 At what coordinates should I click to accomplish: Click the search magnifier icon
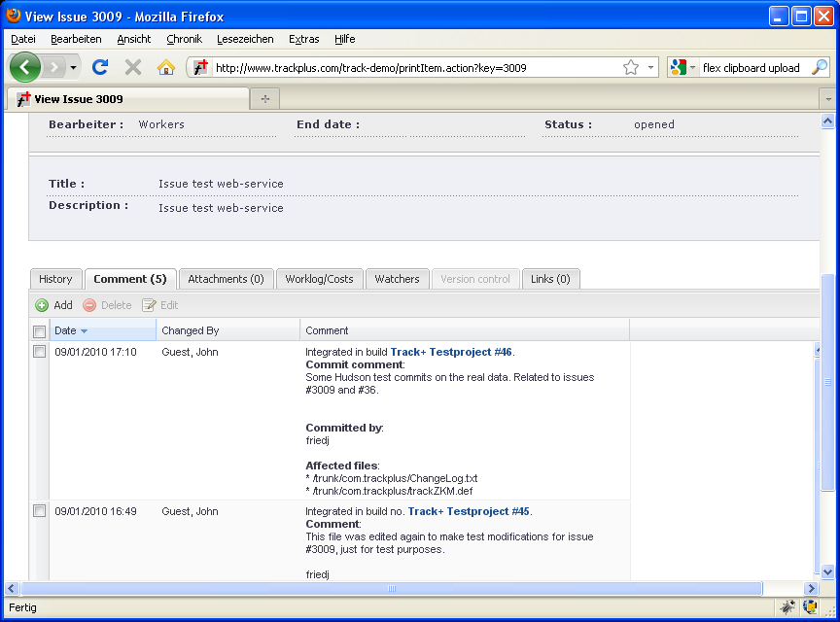(819, 67)
